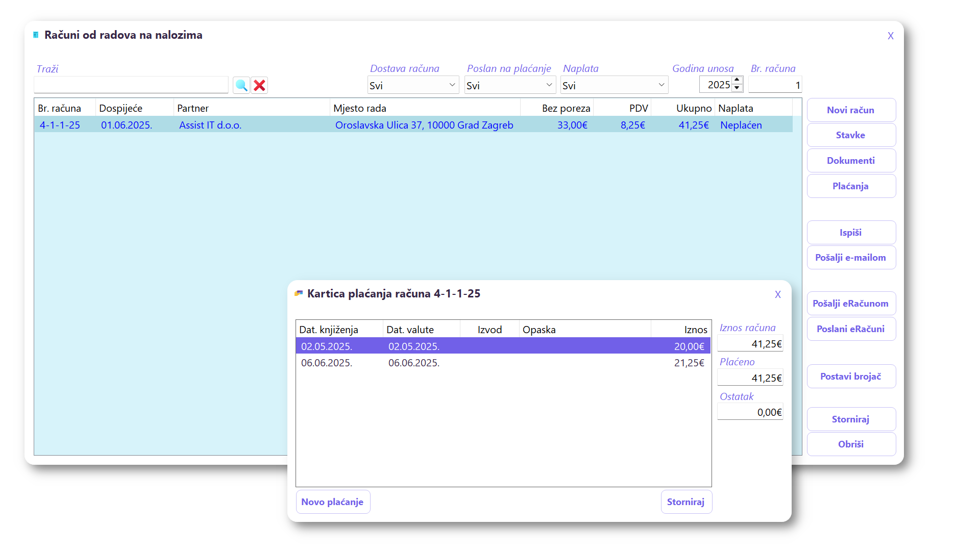Click the red X clear-search icon
The image size is (980, 551).
pos(259,85)
